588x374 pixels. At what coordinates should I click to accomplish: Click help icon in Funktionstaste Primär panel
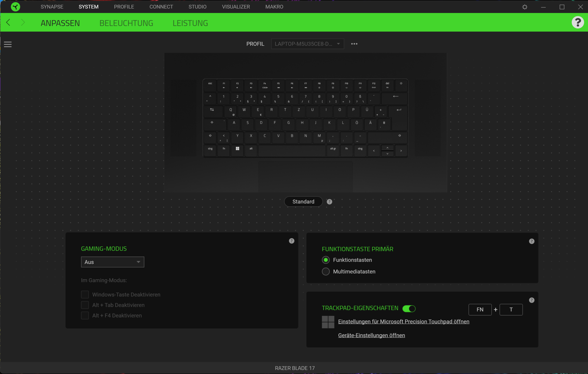coord(532,241)
